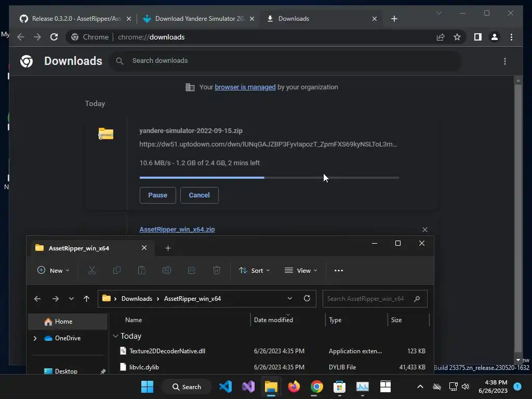The image size is (532, 399).
Task: Click Downloads in Explorer breadcrumb
Action: pyautogui.click(x=137, y=299)
